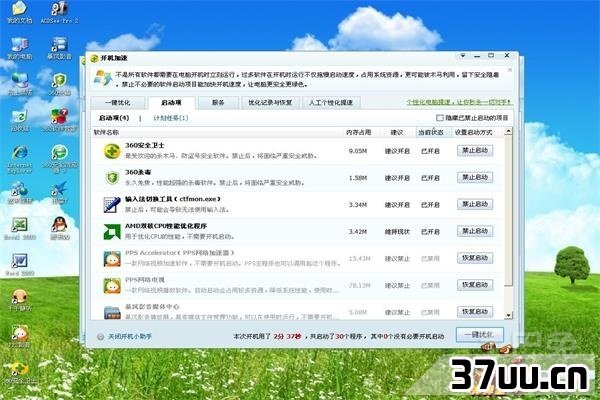Click the PPS网络电视 row icon
Viewport: 600px width, 400px height.
[112, 286]
